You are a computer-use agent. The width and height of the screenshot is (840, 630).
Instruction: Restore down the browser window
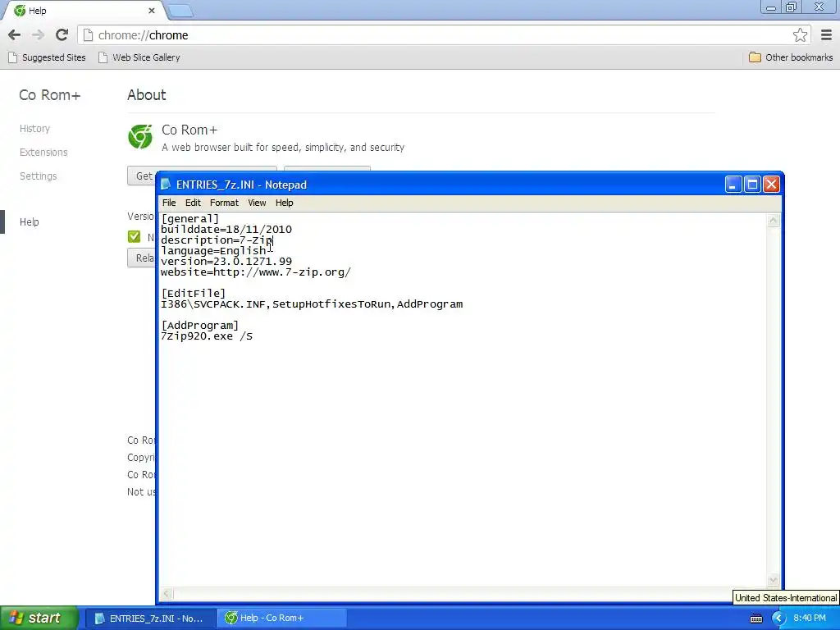[x=791, y=7]
